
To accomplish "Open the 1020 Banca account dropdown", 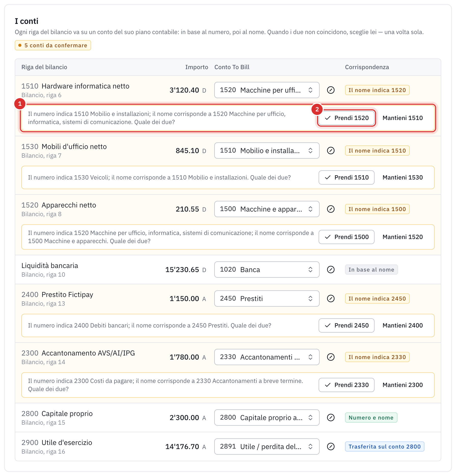I will point(267,270).
